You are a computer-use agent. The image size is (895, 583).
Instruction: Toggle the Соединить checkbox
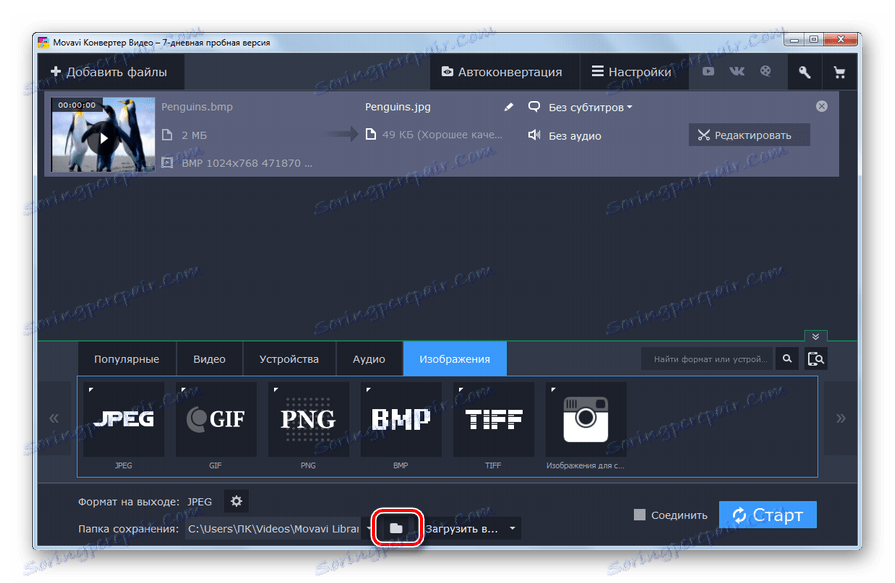coord(640,515)
